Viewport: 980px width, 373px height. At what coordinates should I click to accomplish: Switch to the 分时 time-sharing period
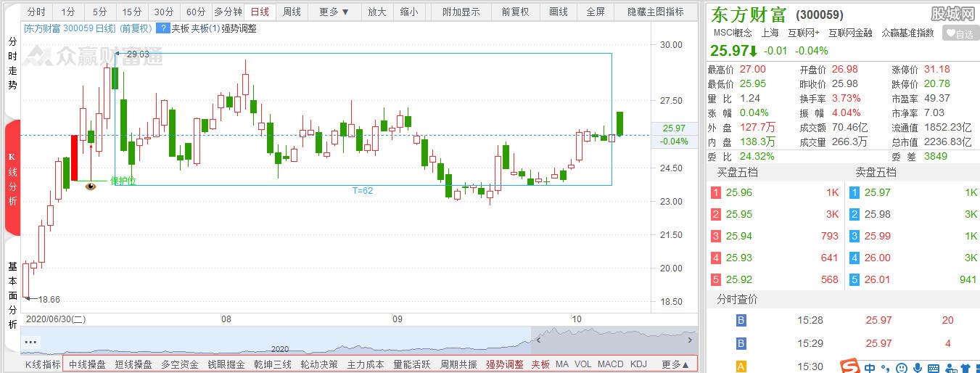(x=36, y=12)
